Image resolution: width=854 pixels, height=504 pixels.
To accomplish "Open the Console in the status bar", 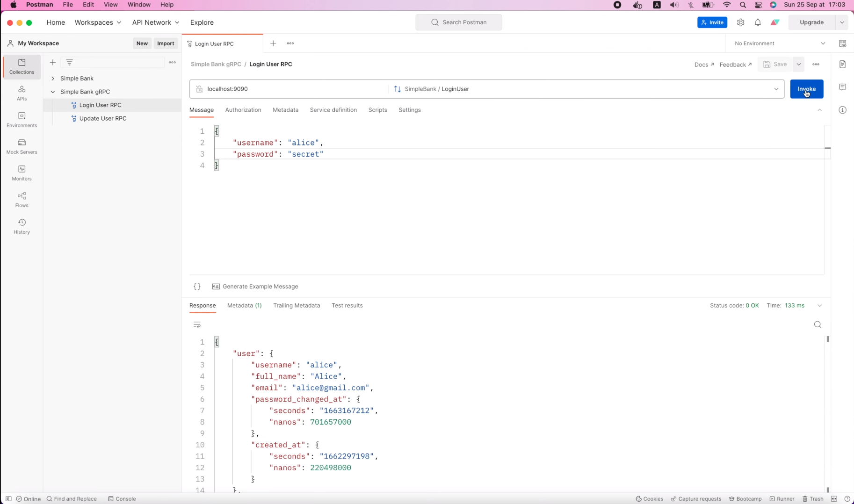I will pyautogui.click(x=122, y=499).
